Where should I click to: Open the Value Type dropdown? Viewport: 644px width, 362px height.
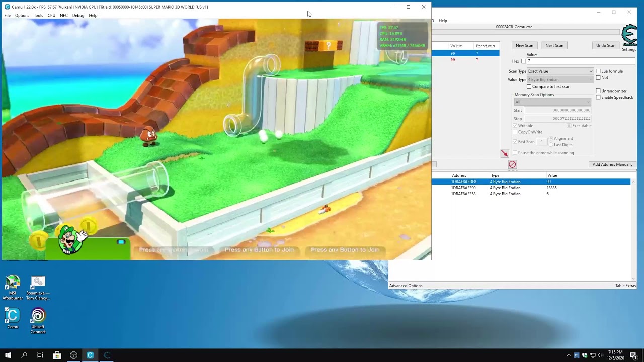click(x=560, y=80)
